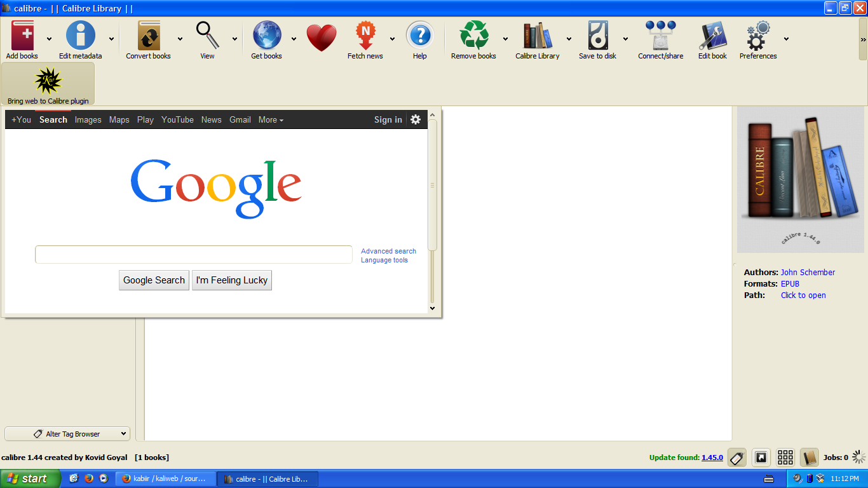Click the Google page scrollbar down arrow
This screenshot has height=488, width=868.
(433, 308)
